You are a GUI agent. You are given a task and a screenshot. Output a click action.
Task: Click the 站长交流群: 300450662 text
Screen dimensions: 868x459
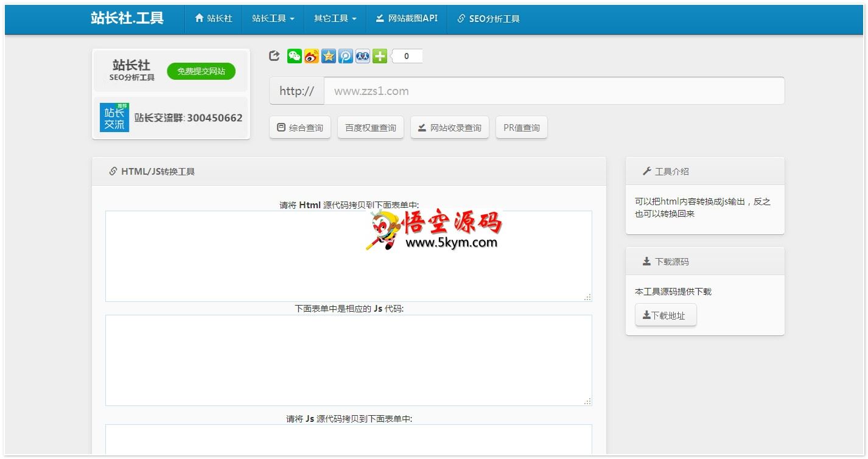188,118
